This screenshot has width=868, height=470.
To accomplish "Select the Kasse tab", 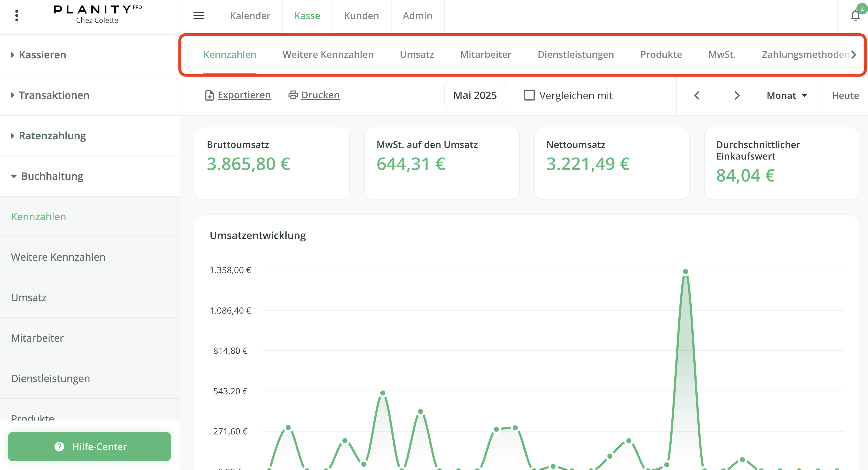I will pyautogui.click(x=307, y=16).
